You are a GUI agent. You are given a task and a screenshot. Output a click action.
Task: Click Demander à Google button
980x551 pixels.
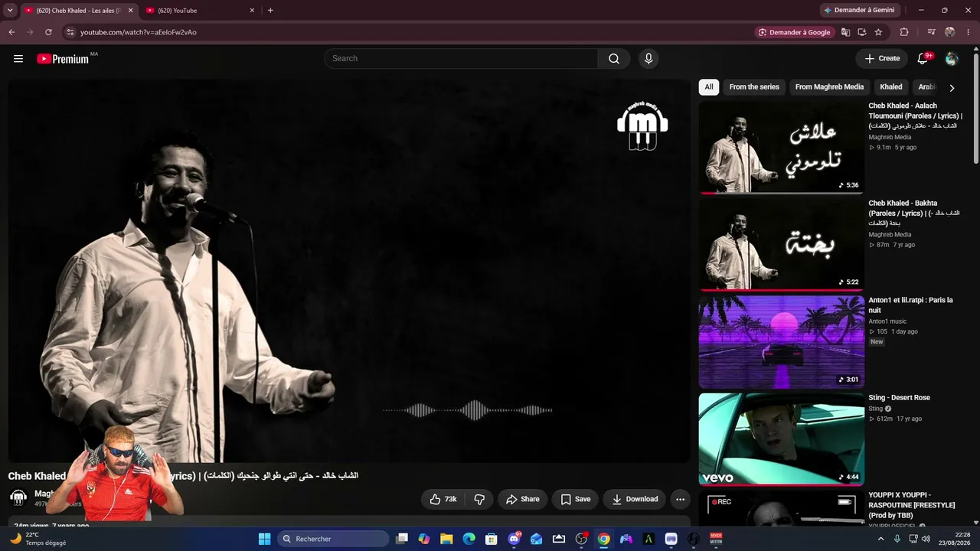click(794, 32)
